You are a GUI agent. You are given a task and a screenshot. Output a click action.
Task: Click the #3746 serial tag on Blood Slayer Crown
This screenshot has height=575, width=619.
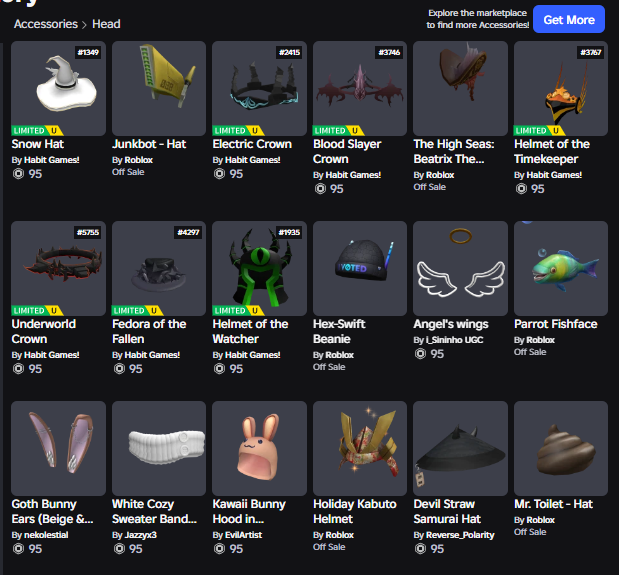click(389, 52)
